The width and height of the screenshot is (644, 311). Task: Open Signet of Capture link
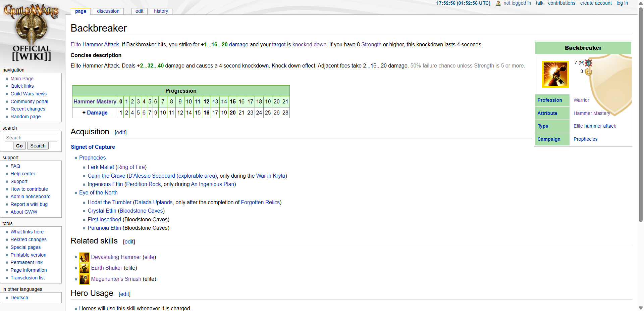93,147
